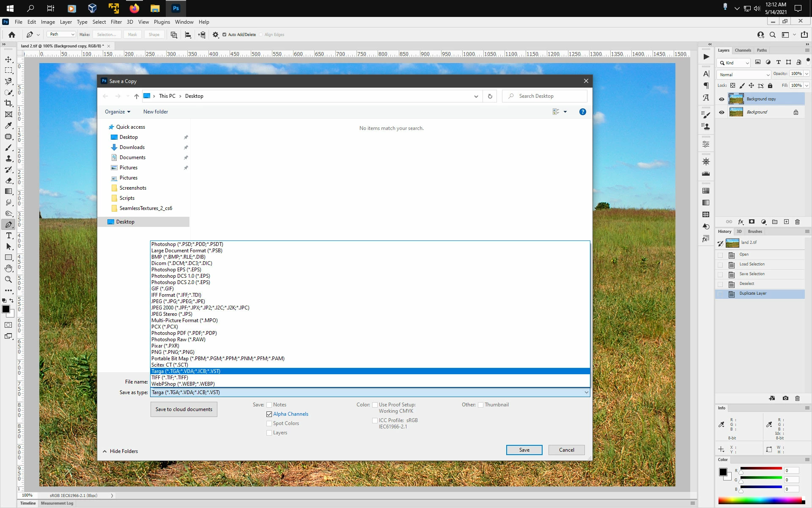Uncheck the Alpha Channels checkbox

coord(269,414)
